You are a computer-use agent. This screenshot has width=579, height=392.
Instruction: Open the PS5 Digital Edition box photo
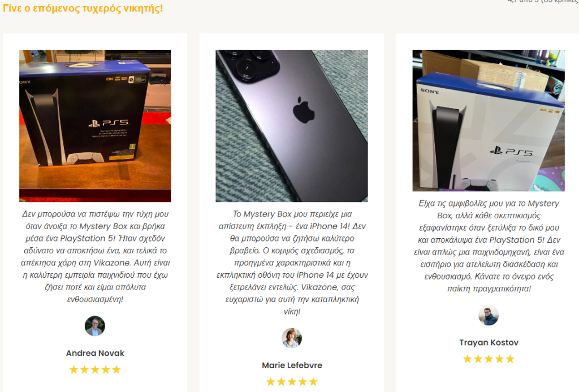pos(95,126)
